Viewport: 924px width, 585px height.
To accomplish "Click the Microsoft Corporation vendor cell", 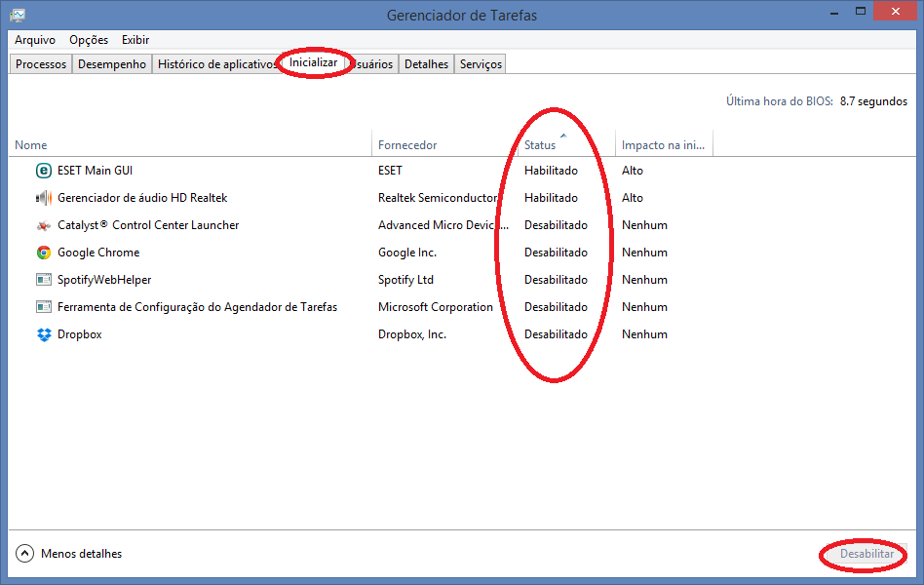I will 436,307.
